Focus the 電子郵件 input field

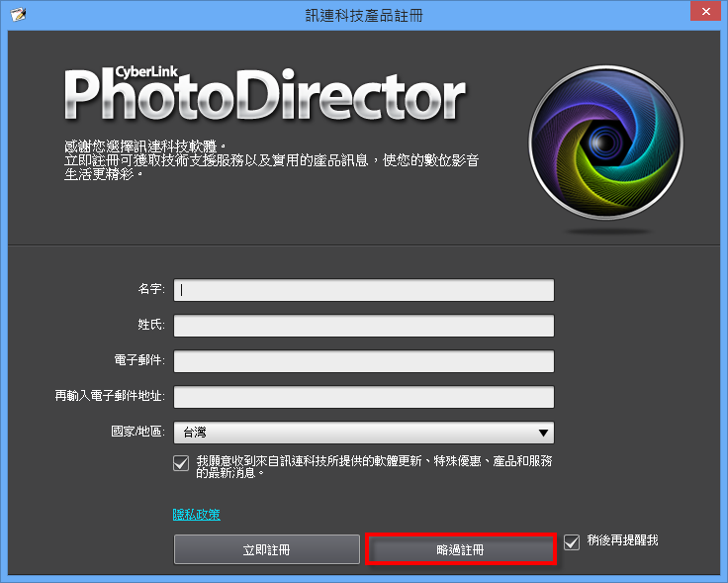pos(364,361)
